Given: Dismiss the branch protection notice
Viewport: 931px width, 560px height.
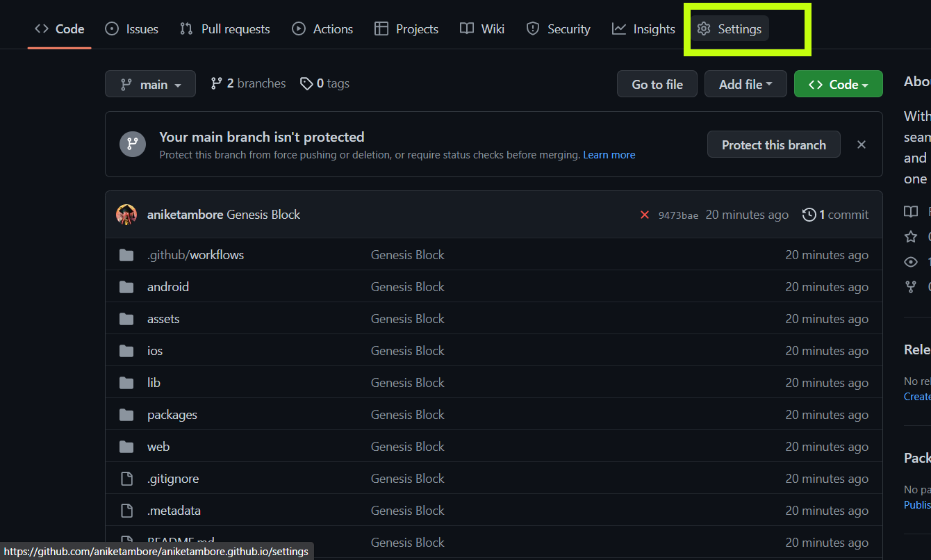Looking at the screenshot, I should point(862,145).
